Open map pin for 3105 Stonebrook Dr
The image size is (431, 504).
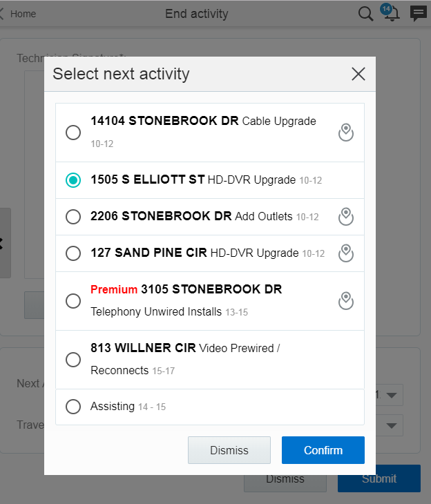coord(346,300)
